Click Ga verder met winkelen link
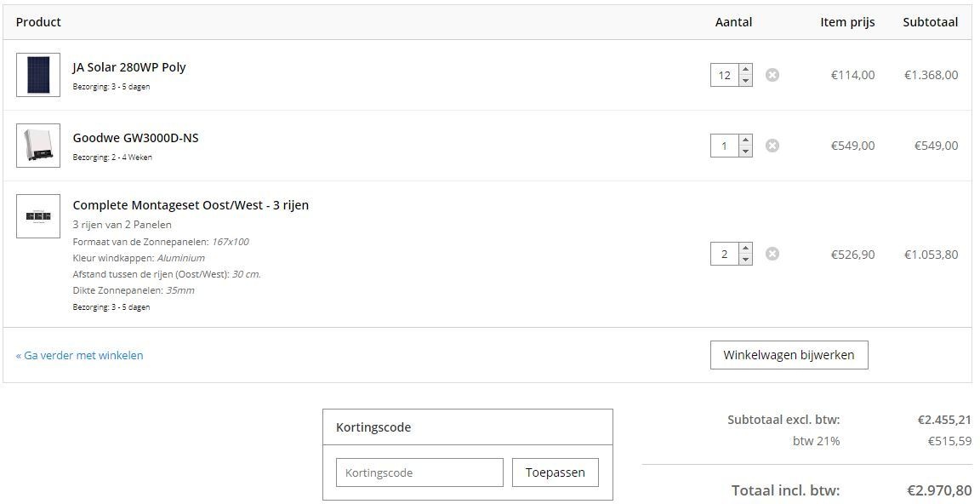 click(80, 355)
